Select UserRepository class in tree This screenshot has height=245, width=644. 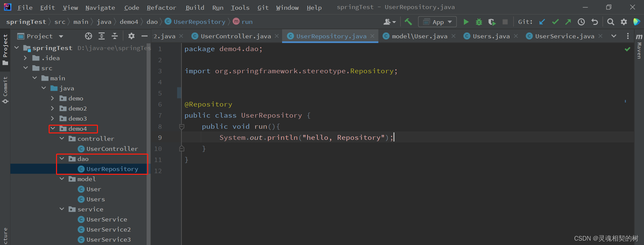click(112, 169)
